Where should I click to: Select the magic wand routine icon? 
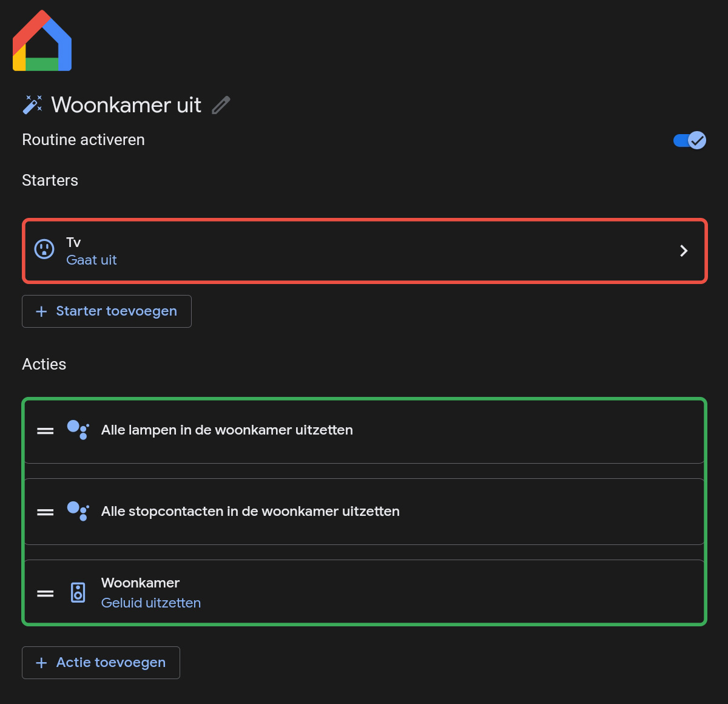(x=32, y=104)
